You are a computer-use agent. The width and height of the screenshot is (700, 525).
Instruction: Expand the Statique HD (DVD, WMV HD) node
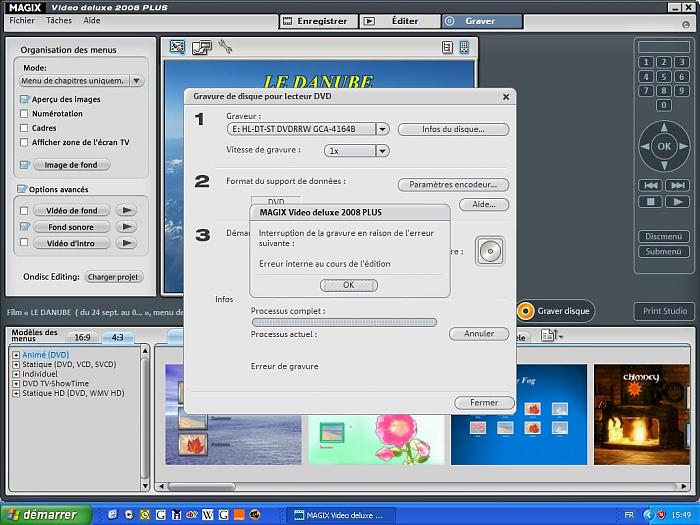point(16,394)
